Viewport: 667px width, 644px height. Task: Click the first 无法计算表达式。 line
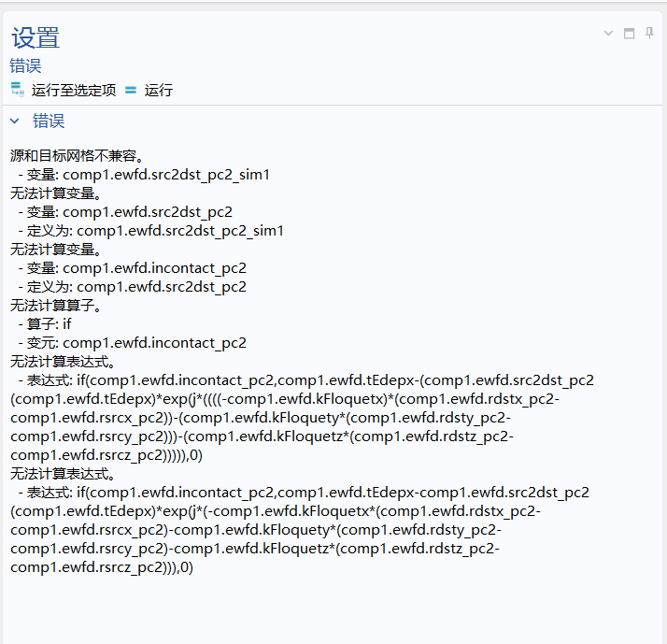click(x=63, y=362)
